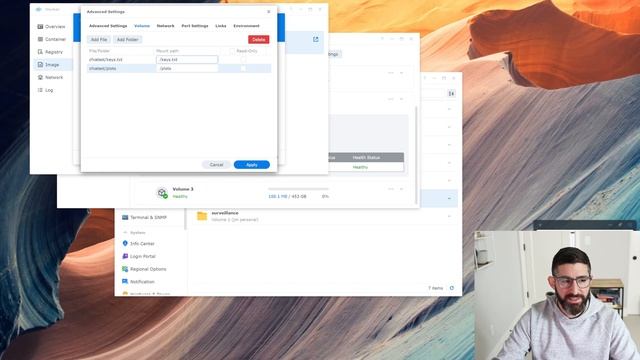This screenshot has height=360, width=640.
Task: Click the Volume 3 title text
Action: (183, 189)
